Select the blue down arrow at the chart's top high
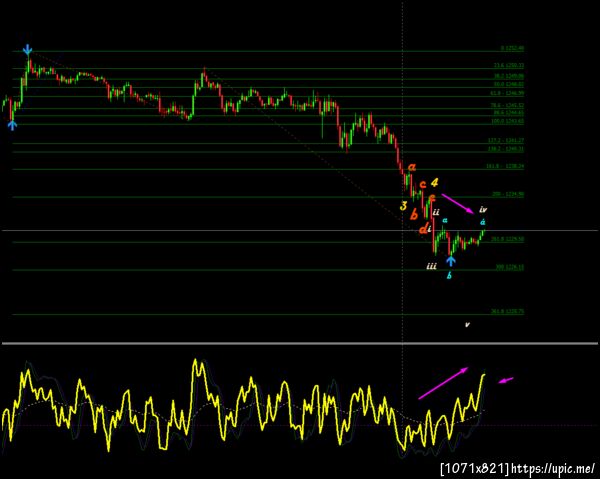Viewport: 600px width, 479px height. coord(27,50)
